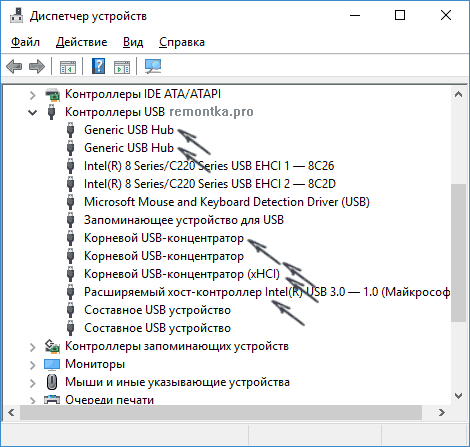Click the horizontal scrollbar thumb
470x447 pixels.
tap(221, 413)
